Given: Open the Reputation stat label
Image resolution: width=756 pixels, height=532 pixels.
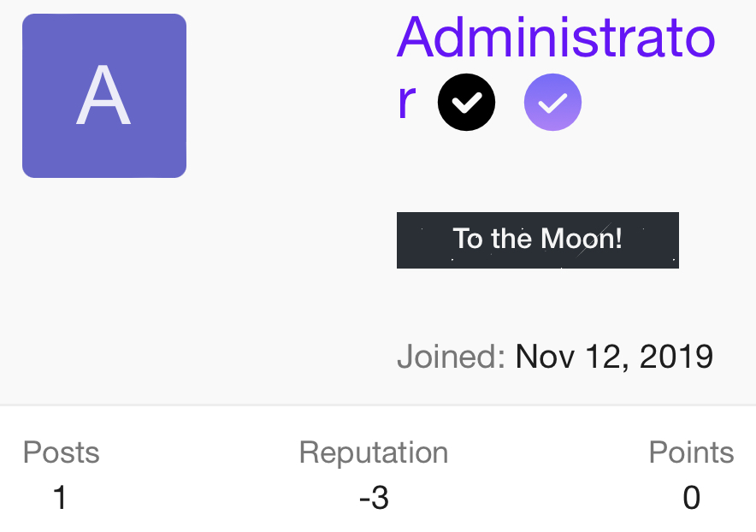Looking at the screenshot, I should [373, 452].
